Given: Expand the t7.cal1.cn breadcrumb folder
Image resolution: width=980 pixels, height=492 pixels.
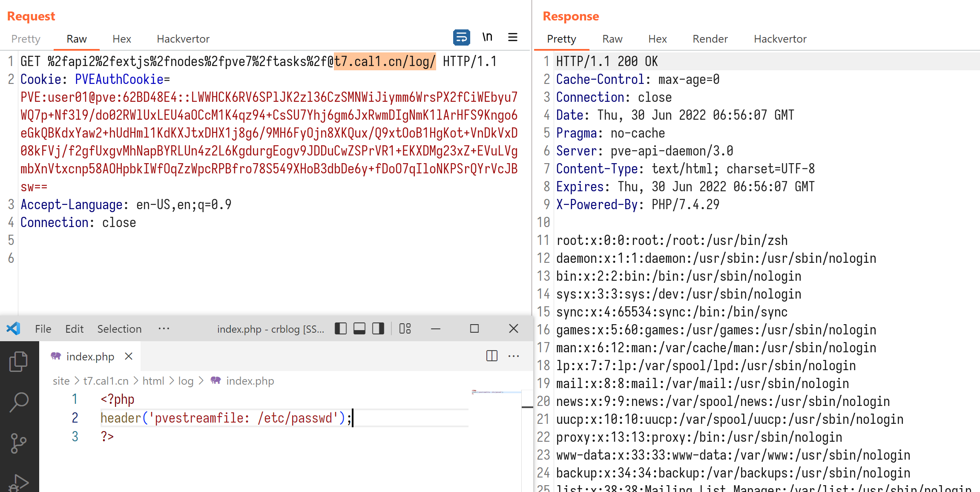Looking at the screenshot, I should coord(106,381).
